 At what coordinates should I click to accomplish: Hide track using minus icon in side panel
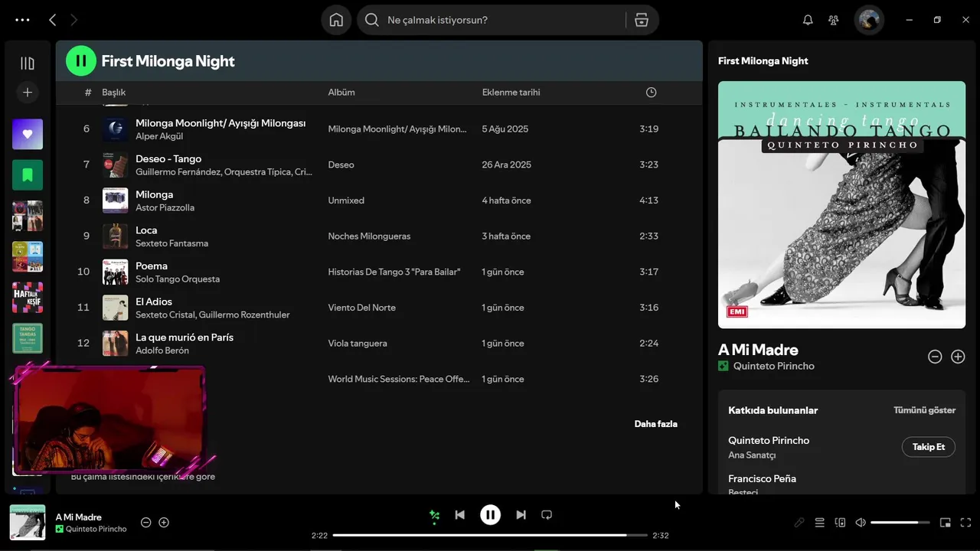tap(935, 357)
